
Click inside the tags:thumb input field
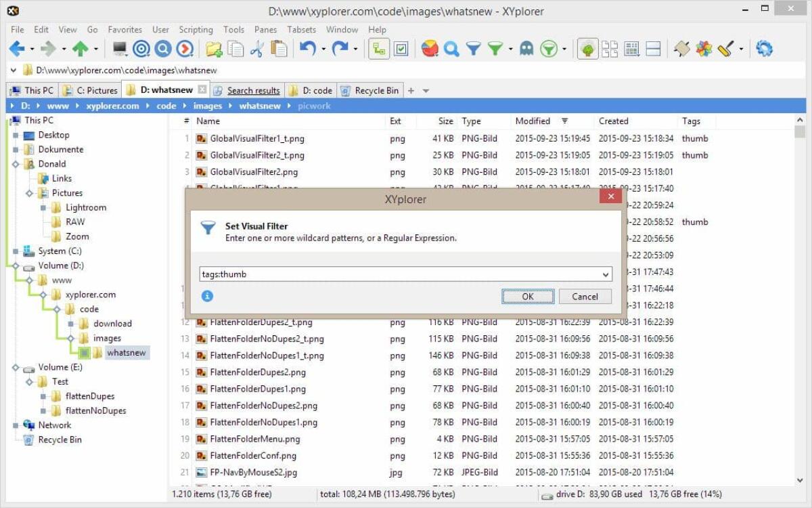pos(338,274)
